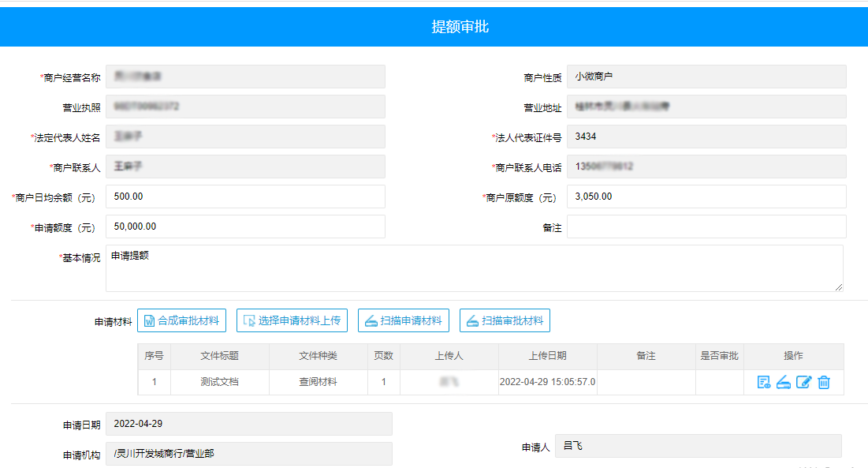Click the resize handle of 基本情况 textarea
Viewport: 868px width, 468px height.
tap(838, 286)
